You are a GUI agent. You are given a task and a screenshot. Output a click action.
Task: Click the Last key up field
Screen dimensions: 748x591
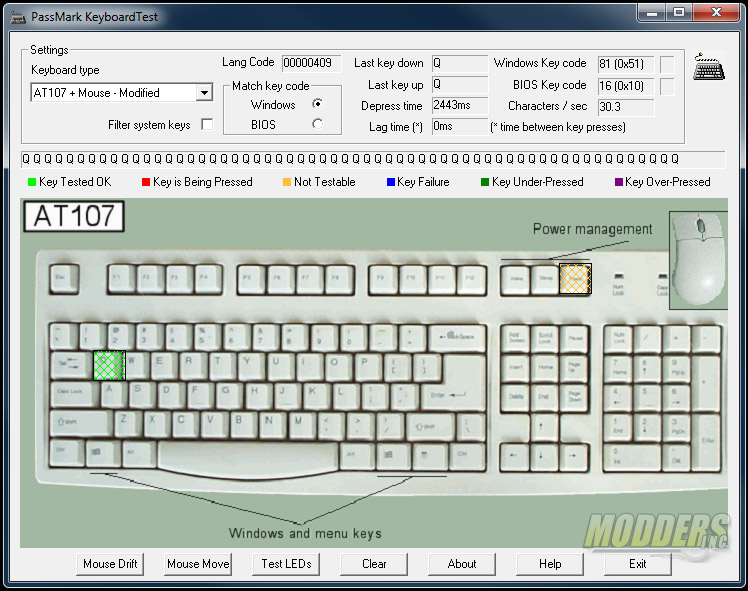460,84
